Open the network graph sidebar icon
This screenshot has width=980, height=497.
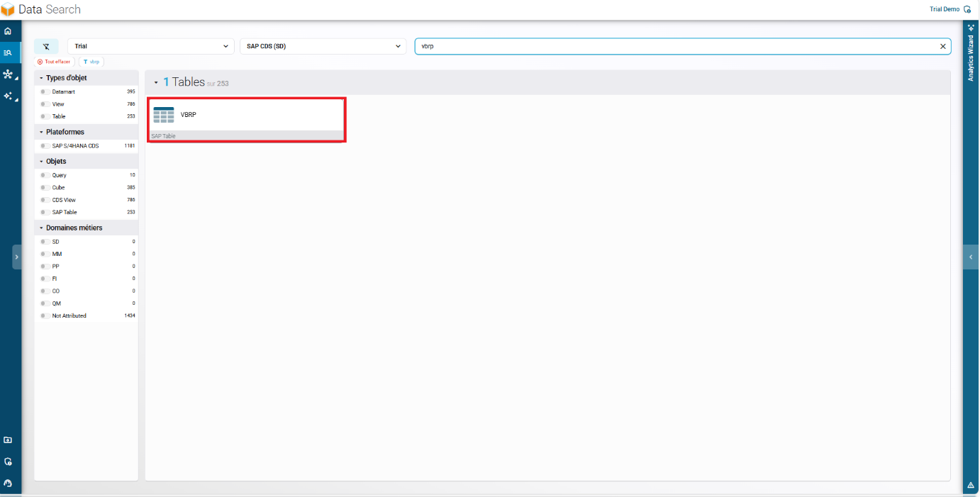pos(8,74)
